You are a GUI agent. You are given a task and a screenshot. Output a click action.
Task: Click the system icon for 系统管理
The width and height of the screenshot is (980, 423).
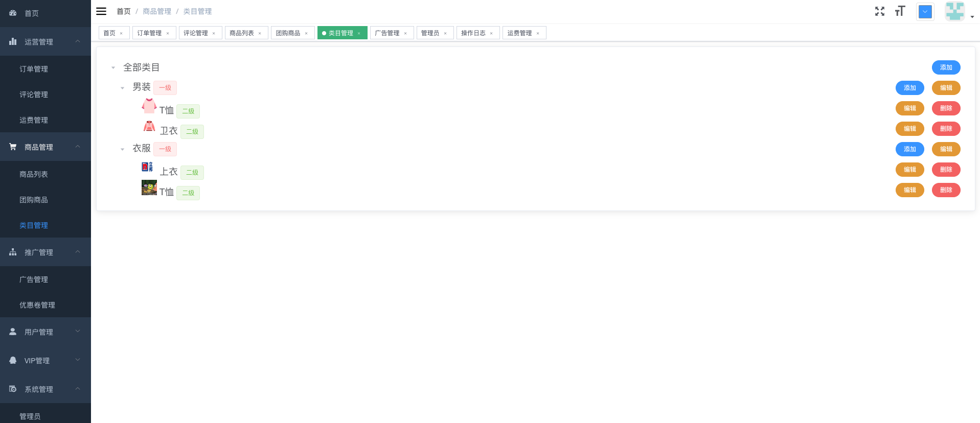pos(13,389)
